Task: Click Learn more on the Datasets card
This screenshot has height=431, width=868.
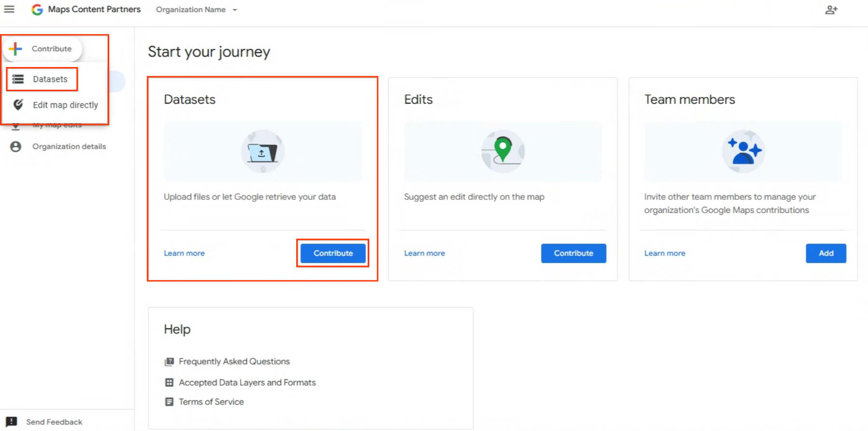Action: tap(184, 253)
